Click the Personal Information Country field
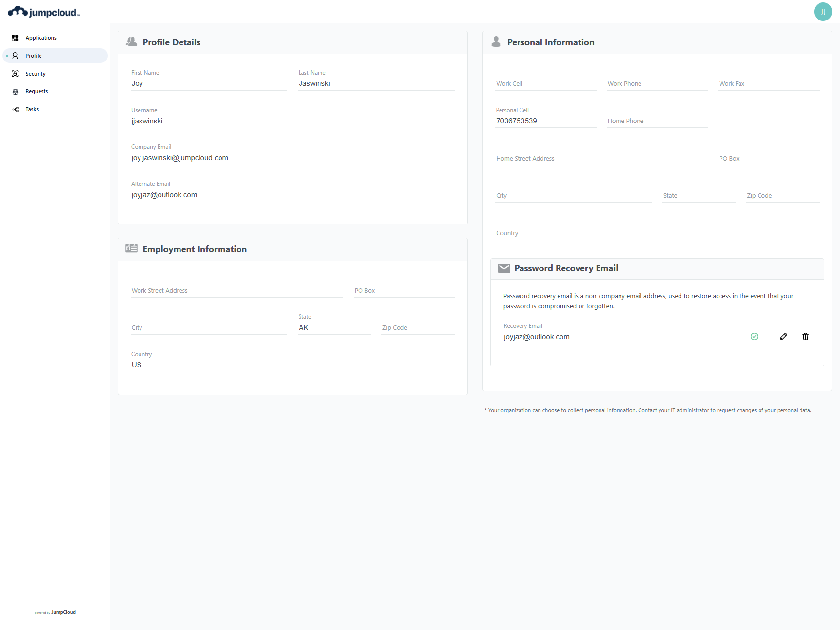This screenshot has width=840, height=630. [601, 233]
